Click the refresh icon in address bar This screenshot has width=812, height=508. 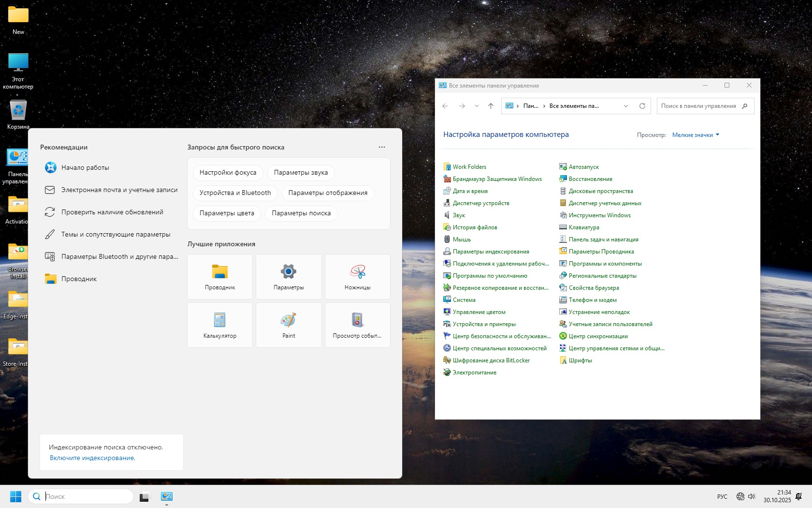(x=642, y=106)
